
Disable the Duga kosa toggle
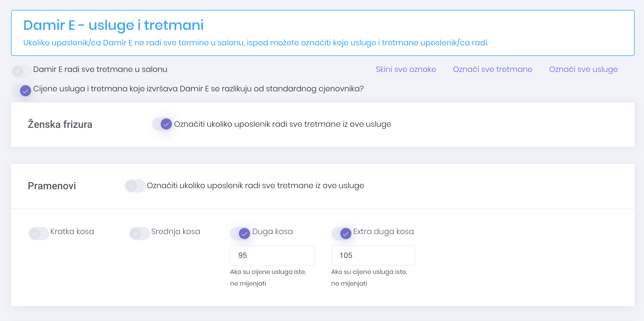click(x=241, y=234)
